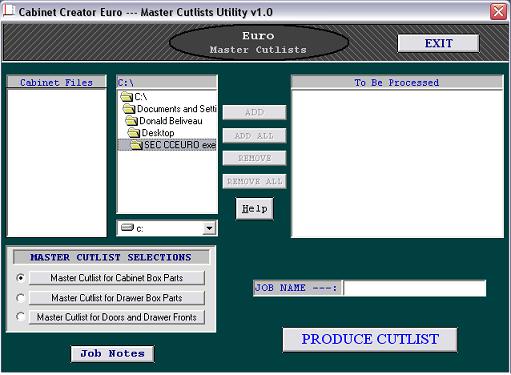
Task: Click the REMOVE button
Action: [254, 158]
